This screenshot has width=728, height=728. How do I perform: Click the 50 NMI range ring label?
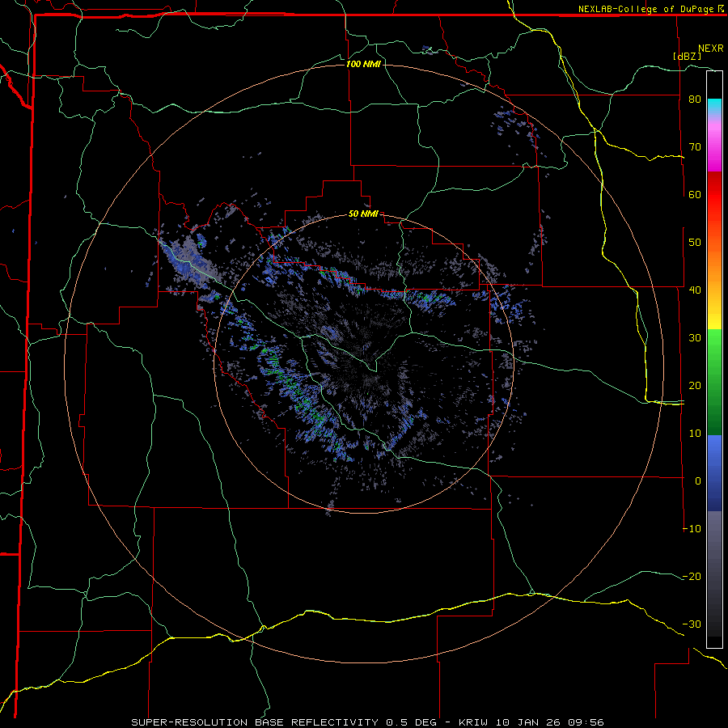tap(363, 214)
